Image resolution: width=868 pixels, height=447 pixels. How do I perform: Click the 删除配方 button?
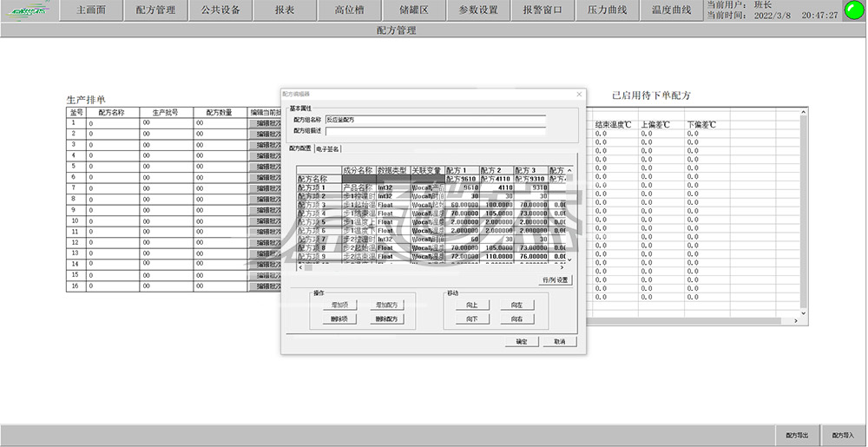click(386, 319)
